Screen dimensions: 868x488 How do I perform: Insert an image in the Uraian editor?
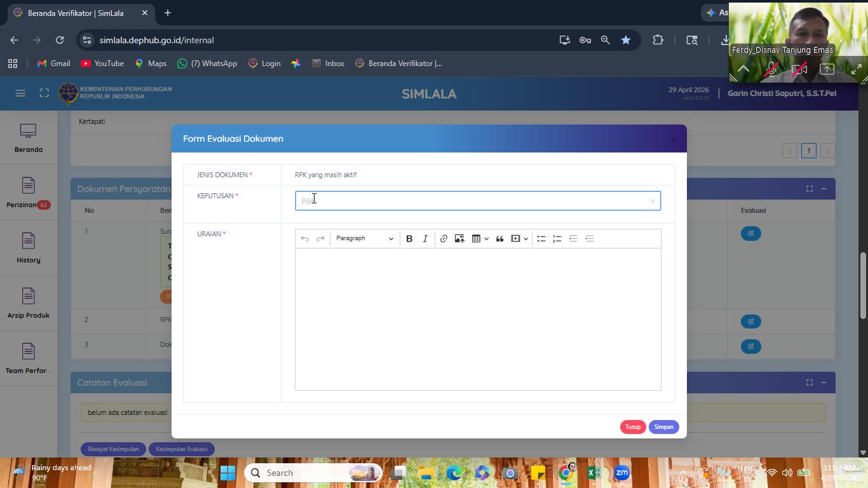(459, 239)
